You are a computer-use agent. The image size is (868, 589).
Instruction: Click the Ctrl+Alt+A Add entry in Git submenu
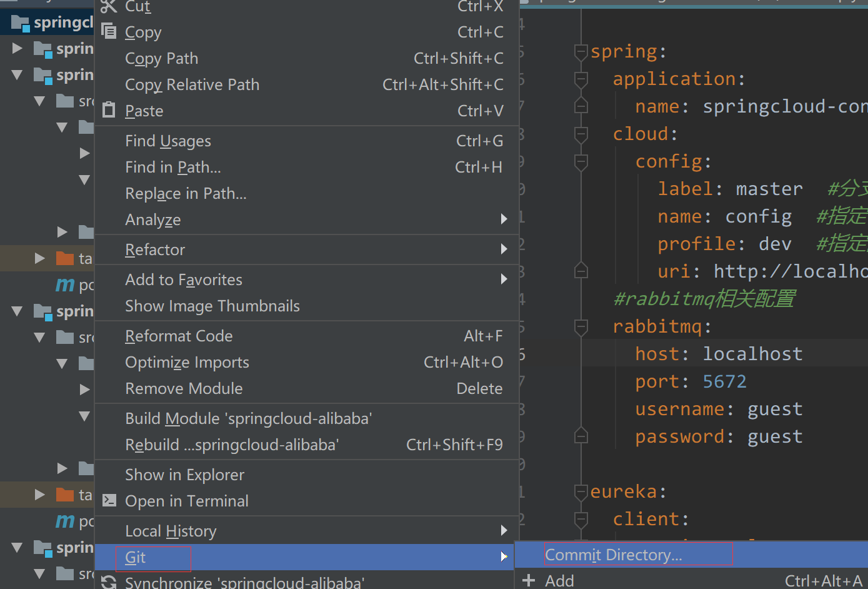pyautogui.click(x=691, y=580)
